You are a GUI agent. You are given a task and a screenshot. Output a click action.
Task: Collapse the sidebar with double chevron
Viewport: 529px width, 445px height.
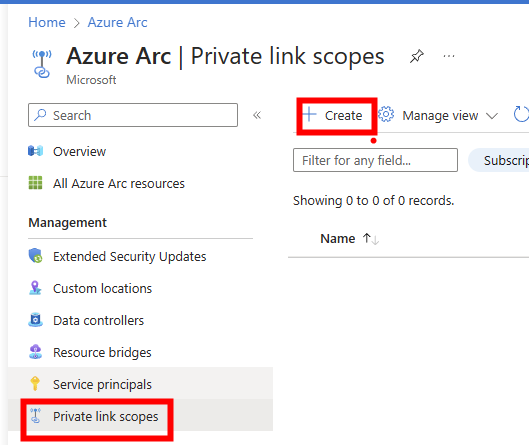(x=257, y=115)
